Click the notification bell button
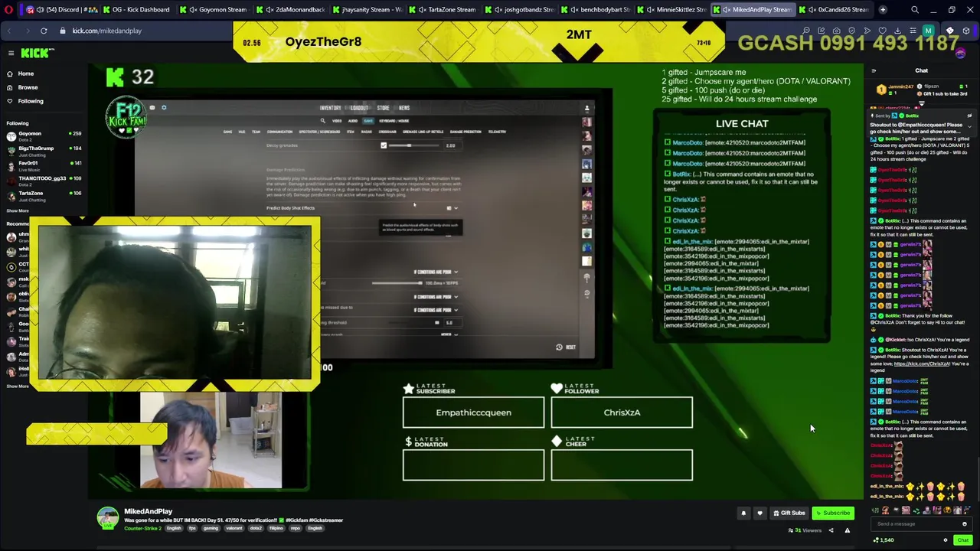 point(743,514)
